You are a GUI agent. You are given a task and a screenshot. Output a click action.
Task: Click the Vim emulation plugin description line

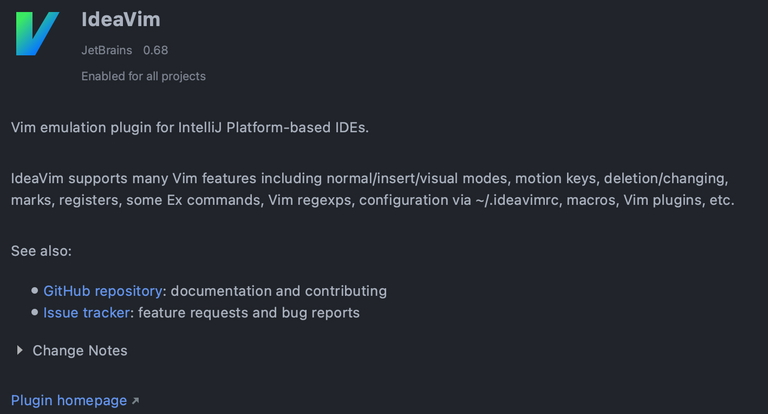click(190, 127)
